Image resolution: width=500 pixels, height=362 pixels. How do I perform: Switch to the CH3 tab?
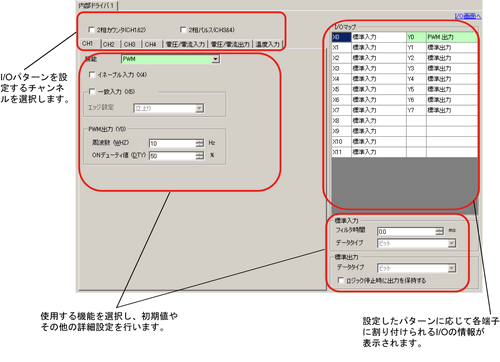pyautogui.click(x=130, y=44)
